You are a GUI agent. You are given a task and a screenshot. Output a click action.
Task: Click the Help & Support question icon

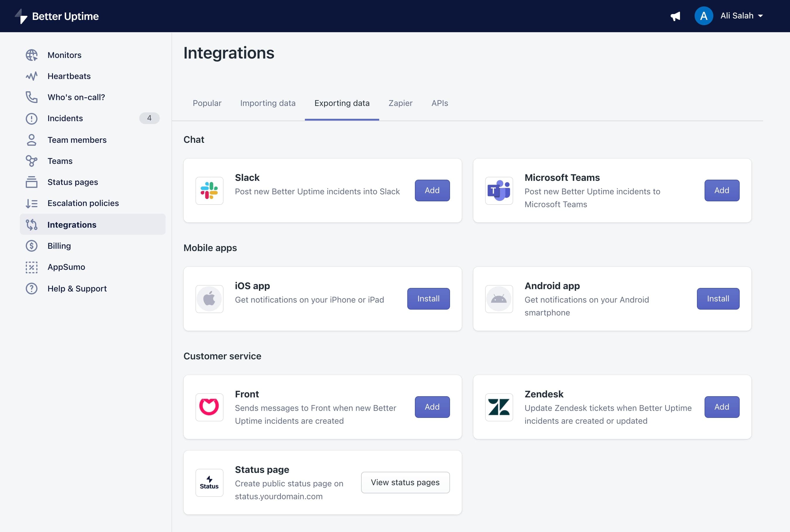click(x=32, y=289)
